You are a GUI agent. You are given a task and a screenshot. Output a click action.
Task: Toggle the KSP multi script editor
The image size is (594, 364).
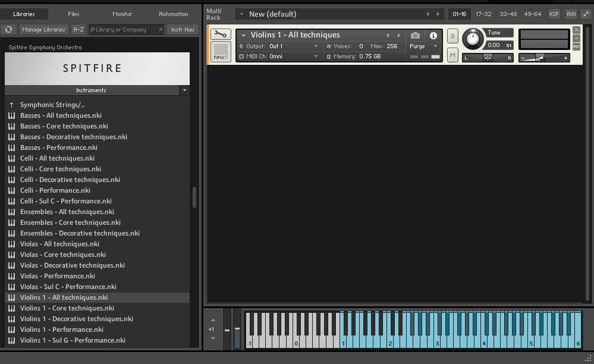click(x=554, y=14)
